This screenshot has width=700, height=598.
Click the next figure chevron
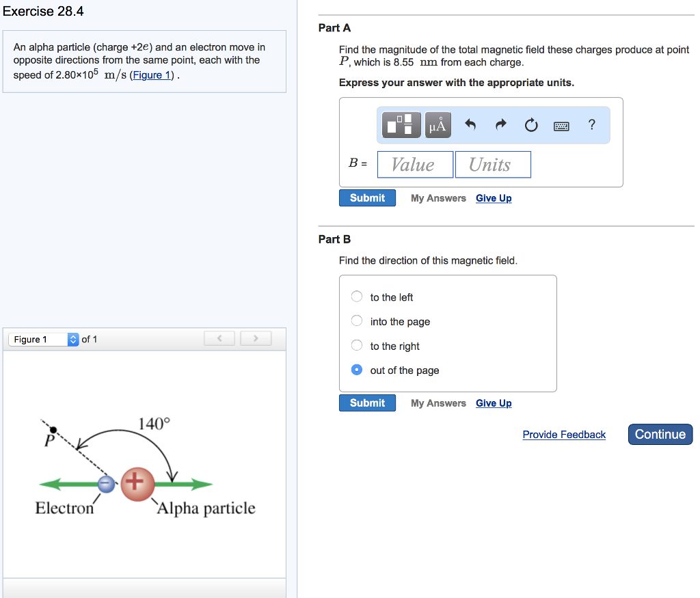[x=255, y=338]
